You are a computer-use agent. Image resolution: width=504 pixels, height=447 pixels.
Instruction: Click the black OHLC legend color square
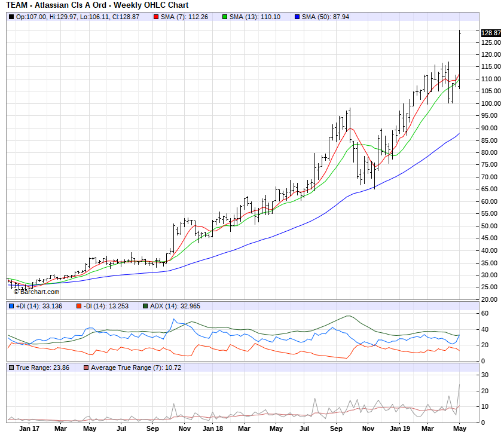pyautogui.click(x=11, y=17)
